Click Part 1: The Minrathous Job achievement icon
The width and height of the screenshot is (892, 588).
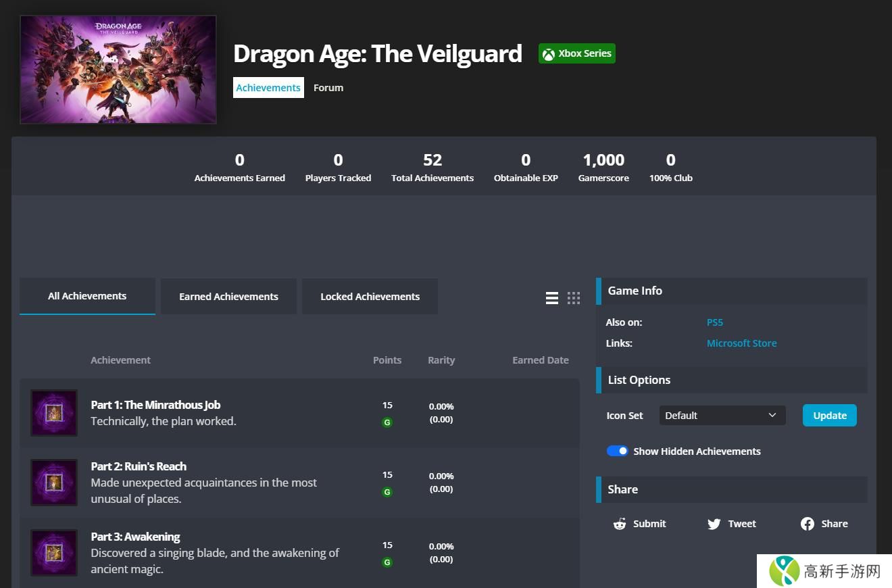(54, 413)
